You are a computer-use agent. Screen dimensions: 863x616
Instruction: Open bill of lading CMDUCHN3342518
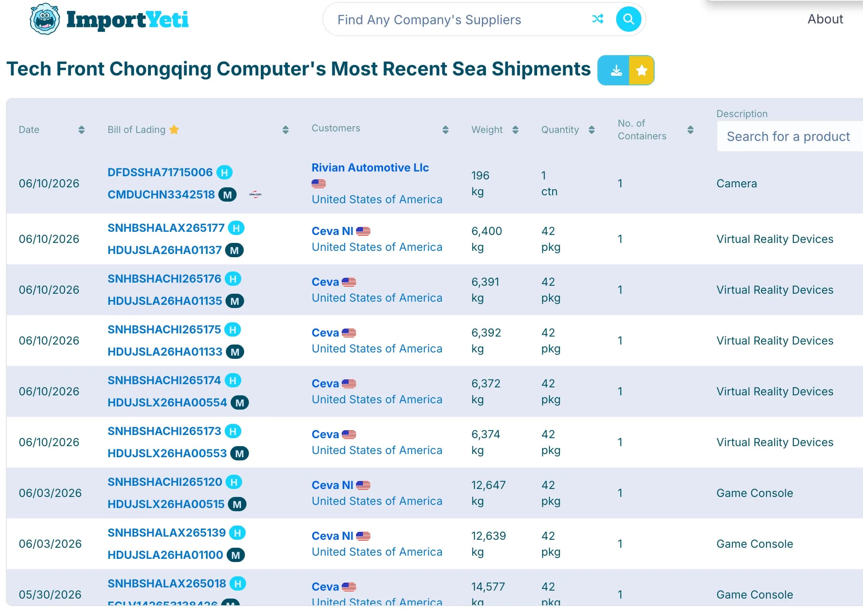pos(161,194)
